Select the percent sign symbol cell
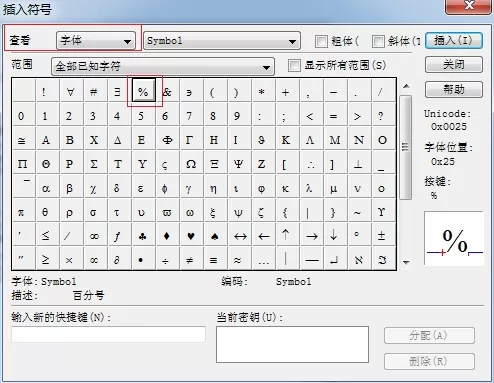This screenshot has height=383, width=494. tap(144, 91)
